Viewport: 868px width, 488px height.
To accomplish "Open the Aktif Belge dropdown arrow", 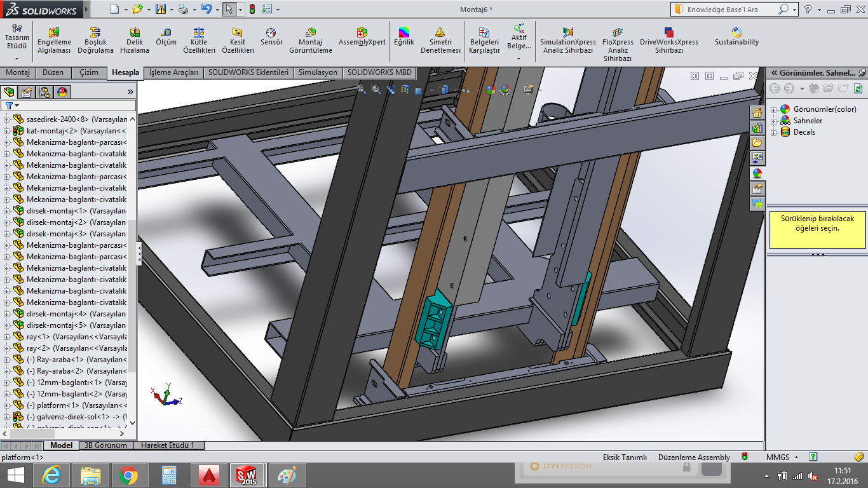I will (519, 58).
